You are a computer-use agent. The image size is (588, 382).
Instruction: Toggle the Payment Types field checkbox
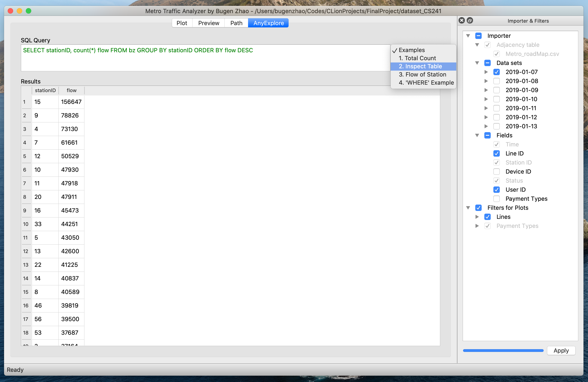(496, 198)
